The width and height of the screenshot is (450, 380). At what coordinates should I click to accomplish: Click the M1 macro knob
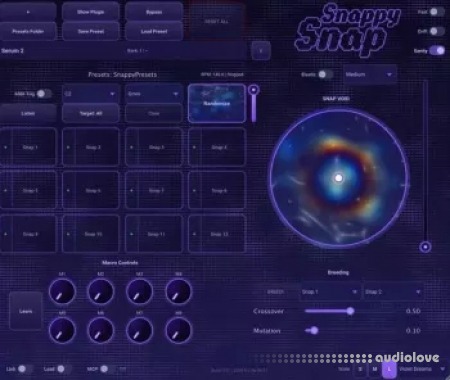(62, 292)
